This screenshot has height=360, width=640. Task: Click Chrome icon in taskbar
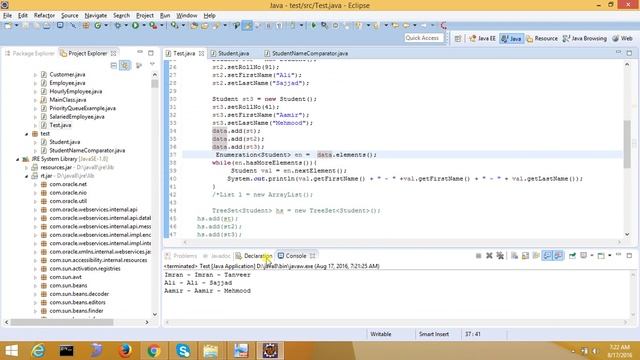coord(154,351)
